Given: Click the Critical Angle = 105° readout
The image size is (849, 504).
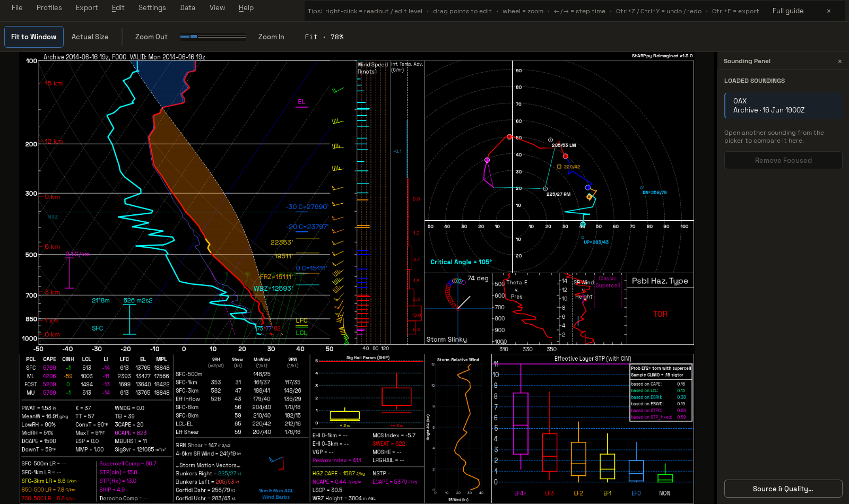Looking at the screenshot, I should click(x=461, y=262).
